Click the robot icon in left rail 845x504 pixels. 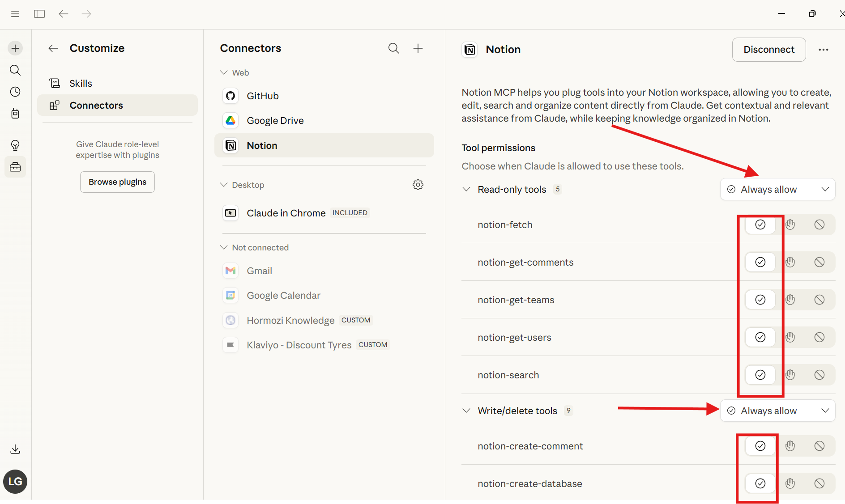point(15,114)
